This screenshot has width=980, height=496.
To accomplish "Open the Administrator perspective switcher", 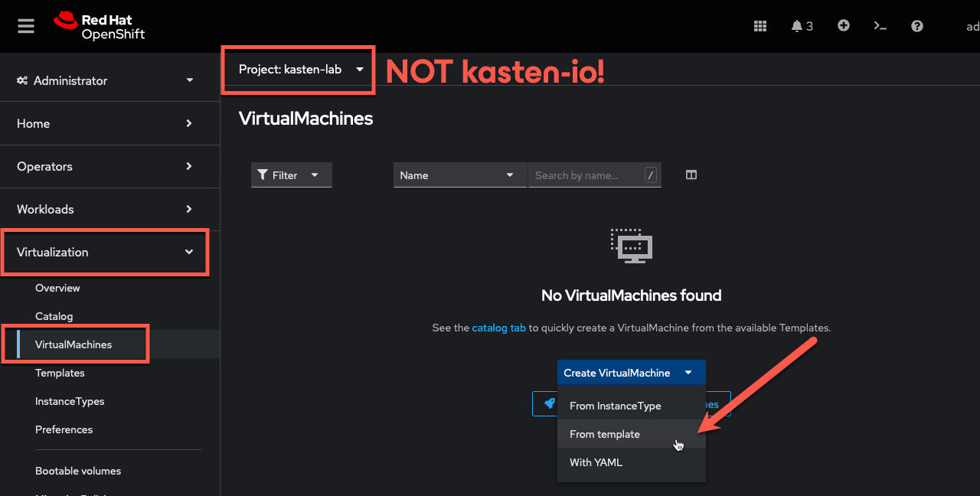I will (x=106, y=80).
